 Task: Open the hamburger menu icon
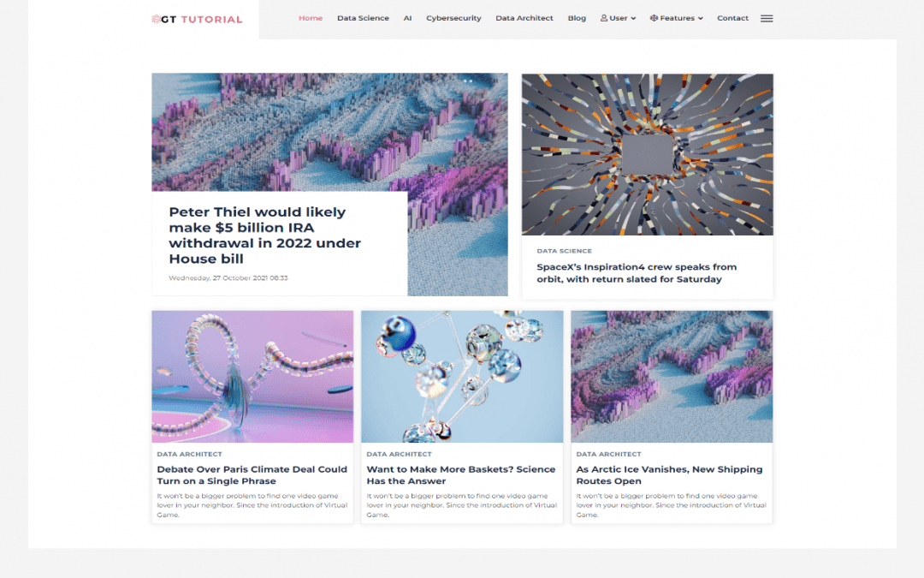click(767, 19)
